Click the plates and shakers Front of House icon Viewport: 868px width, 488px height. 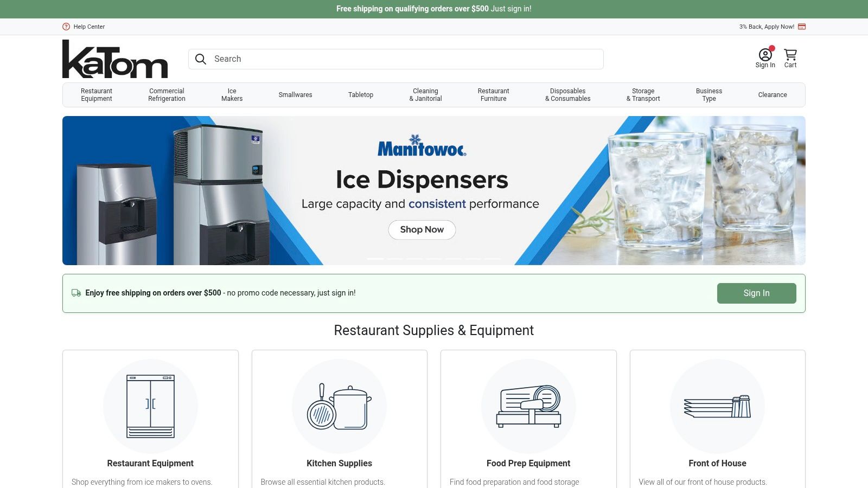tap(717, 406)
